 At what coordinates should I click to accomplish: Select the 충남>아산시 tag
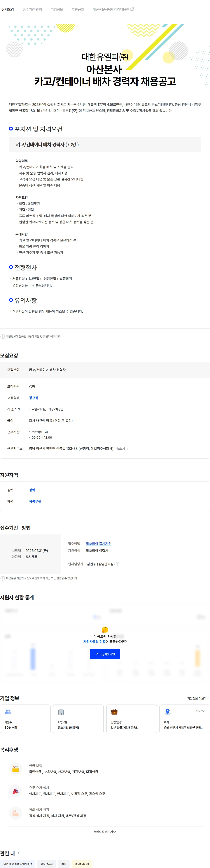click(82, 864)
